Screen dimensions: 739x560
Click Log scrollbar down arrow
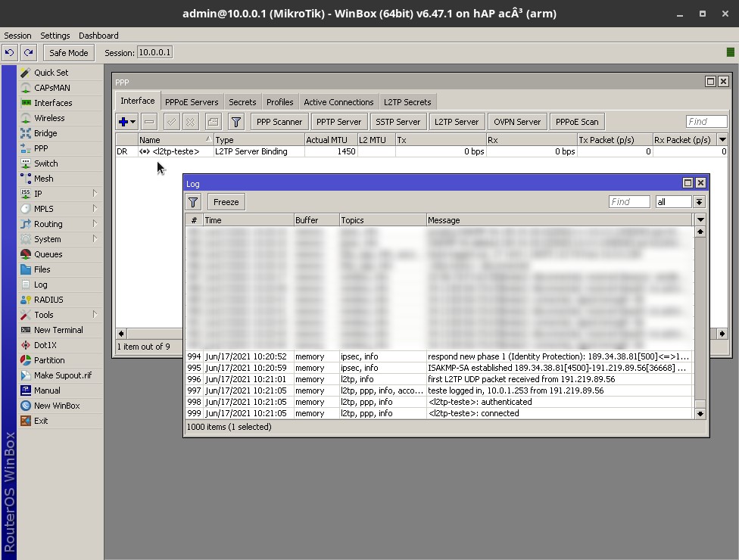coord(700,413)
